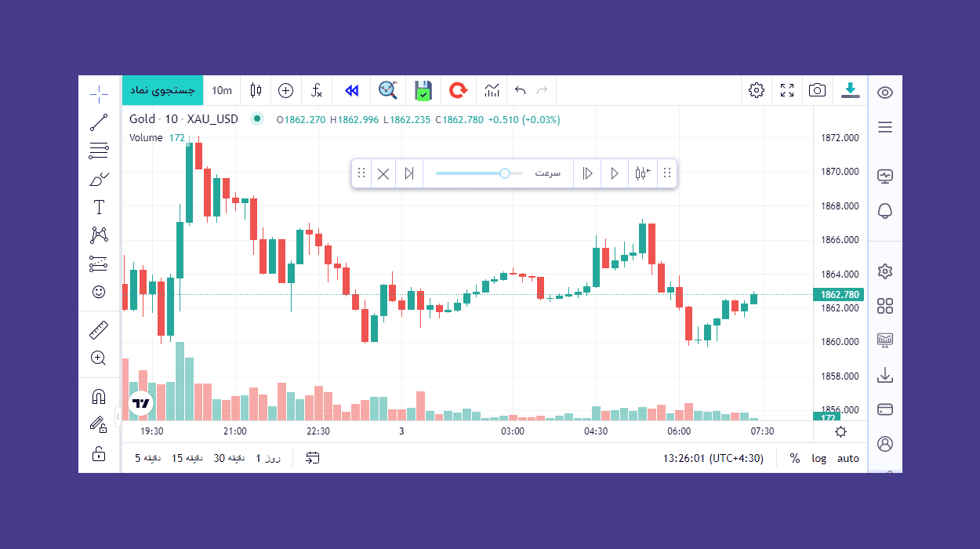Switch to the 1 day timeframe
This screenshot has width=980, height=549.
click(x=269, y=458)
